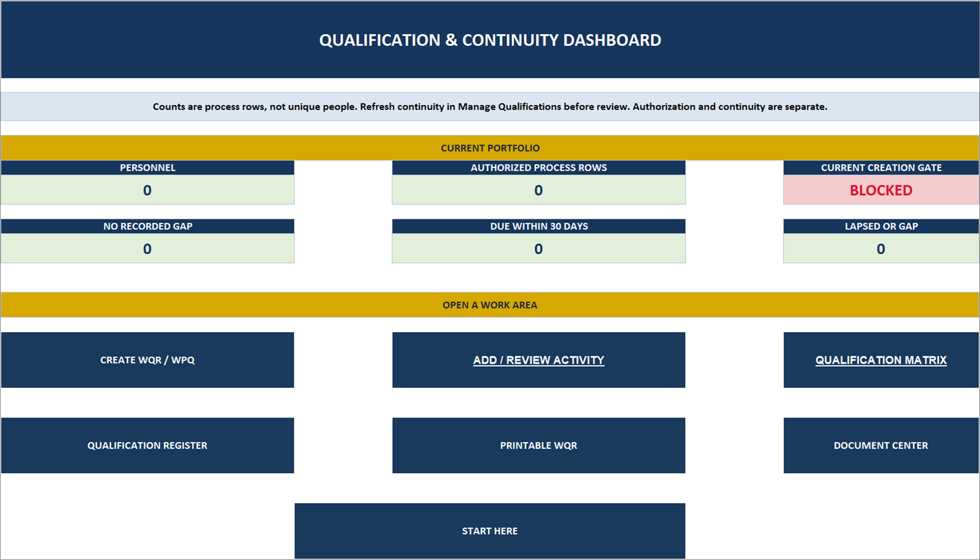Select the BLOCKED creation gate status cell
Viewport: 980px width, 560px height.
click(x=881, y=190)
